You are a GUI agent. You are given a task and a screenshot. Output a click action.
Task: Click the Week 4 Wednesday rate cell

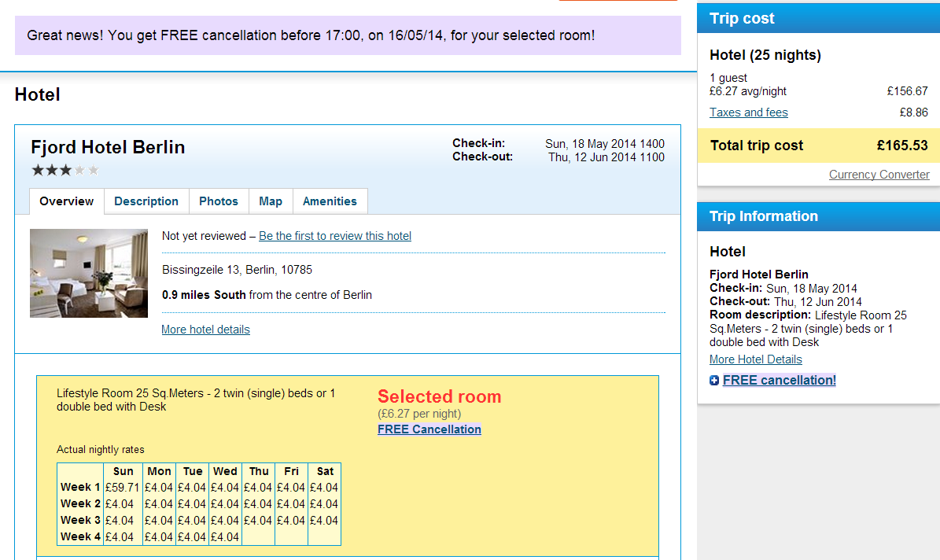[225, 537]
